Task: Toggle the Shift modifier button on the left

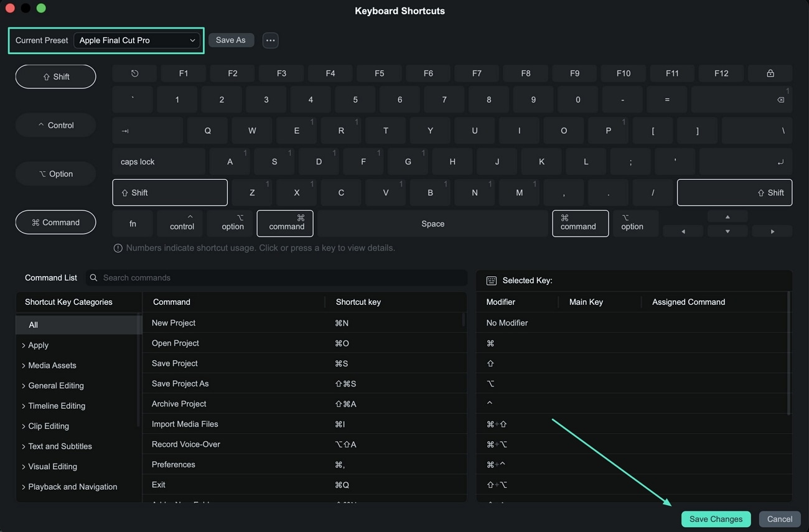Action: pyautogui.click(x=55, y=77)
